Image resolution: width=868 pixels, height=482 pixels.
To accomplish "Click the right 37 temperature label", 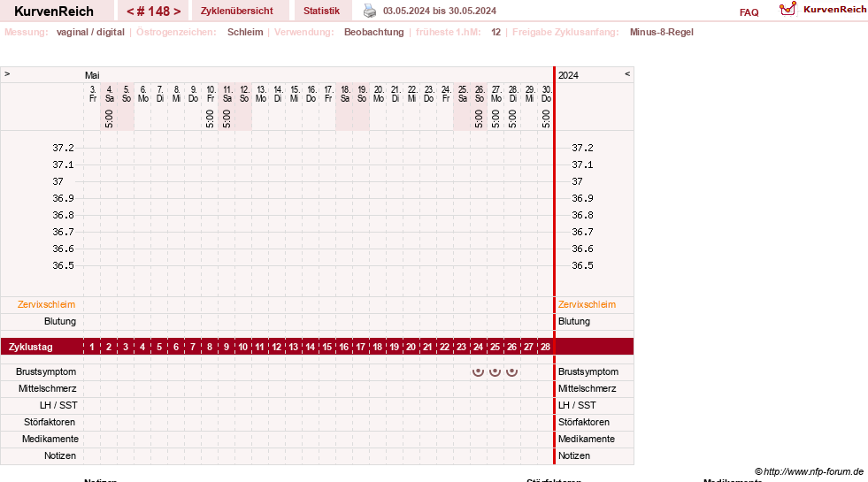I will [578, 181].
